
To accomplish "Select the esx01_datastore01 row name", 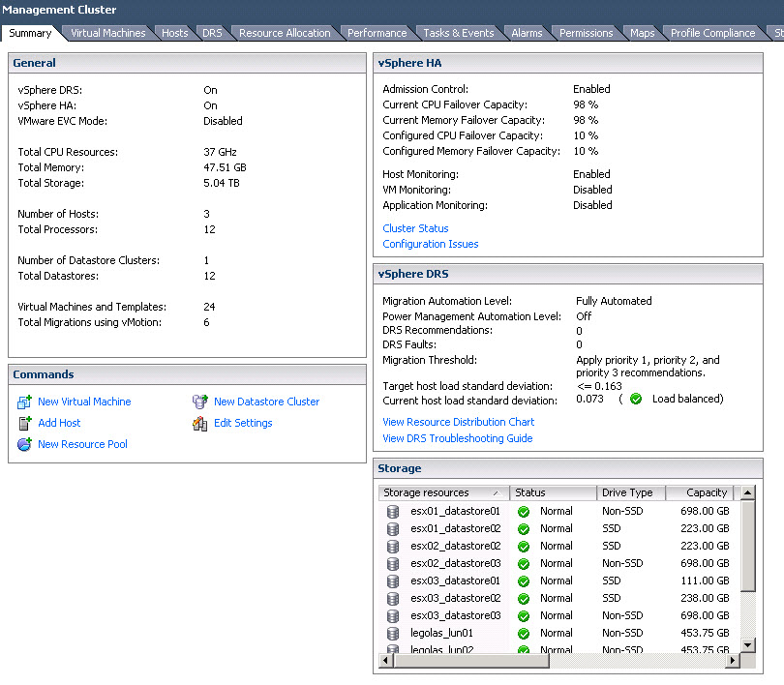I will coord(455,512).
